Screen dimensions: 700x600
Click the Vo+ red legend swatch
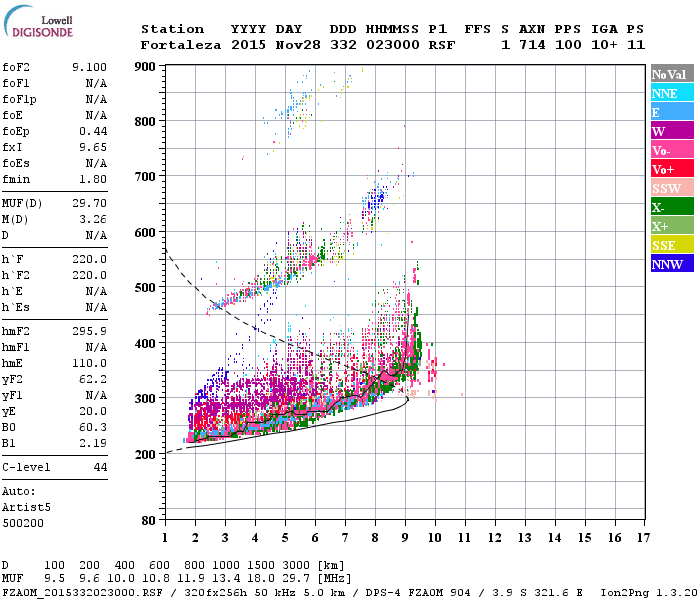(672, 169)
